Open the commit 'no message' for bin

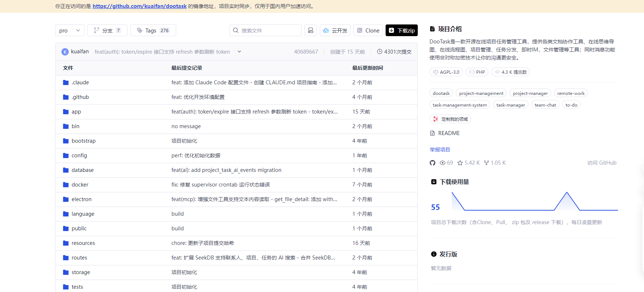tap(186, 126)
